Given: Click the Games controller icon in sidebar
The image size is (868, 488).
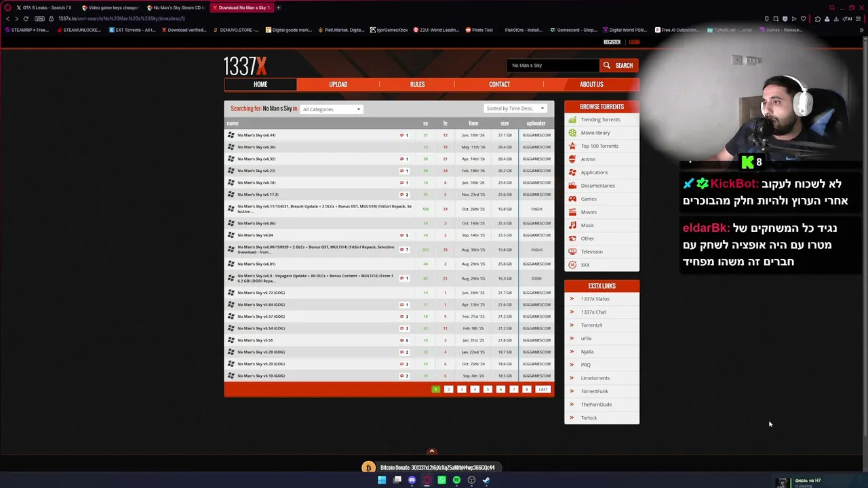Looking at the screenshot, I should [x=572, y=199].
